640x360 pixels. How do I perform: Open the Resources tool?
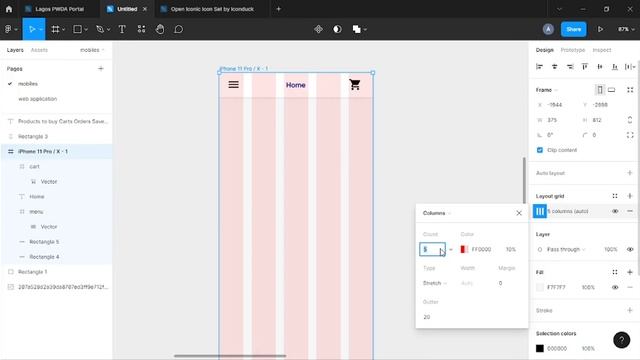[x=141, y=29]
